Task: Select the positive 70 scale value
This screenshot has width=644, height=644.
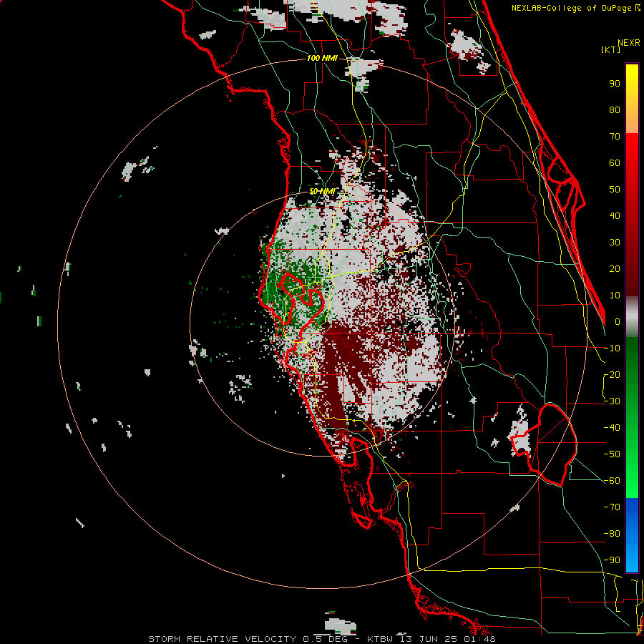Action: [615, 137]
